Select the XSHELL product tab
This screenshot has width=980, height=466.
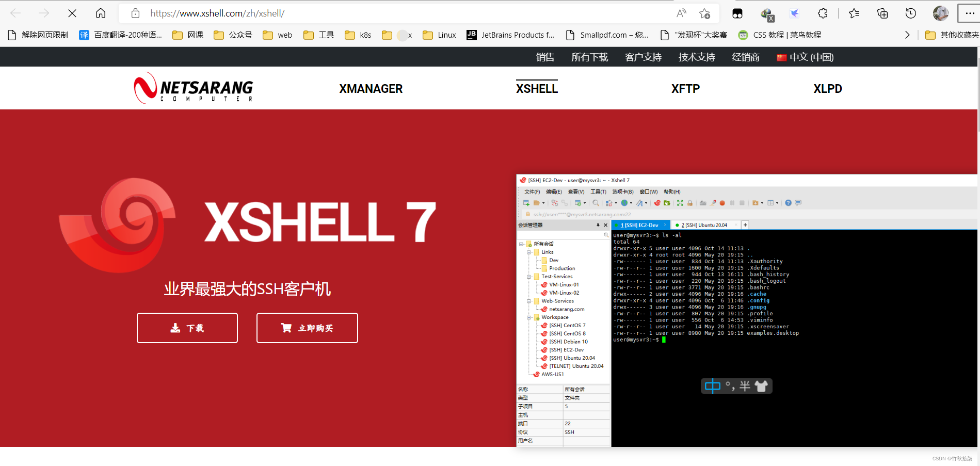[537, 88]
